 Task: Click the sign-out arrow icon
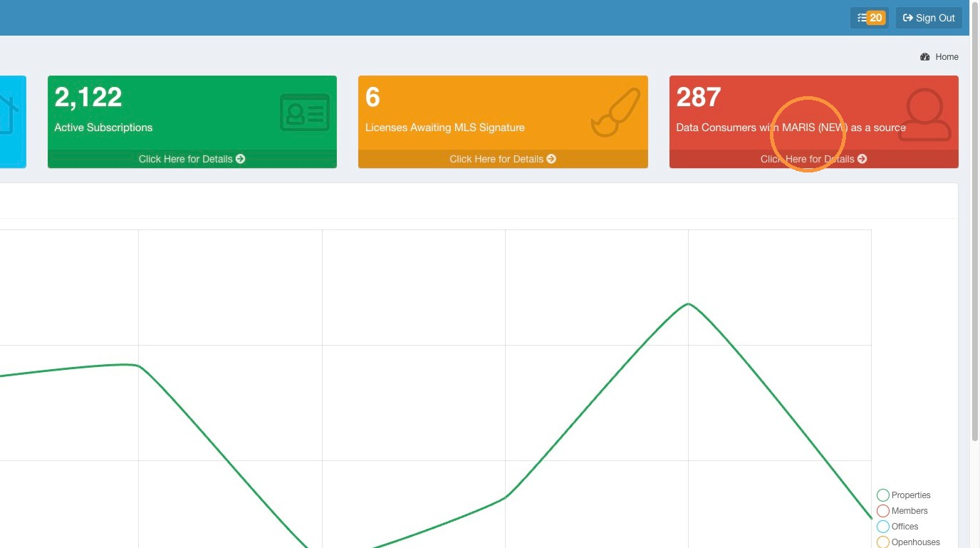(908, 18)
